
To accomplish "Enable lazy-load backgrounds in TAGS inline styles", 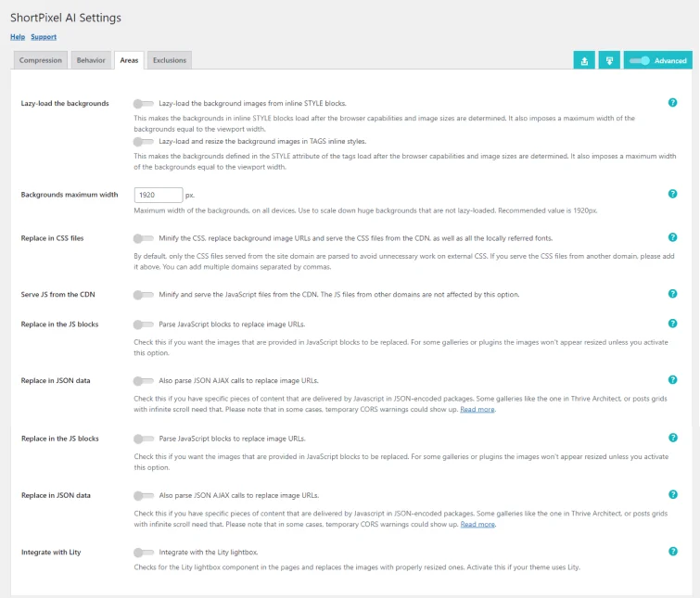I will coord(144,142).
